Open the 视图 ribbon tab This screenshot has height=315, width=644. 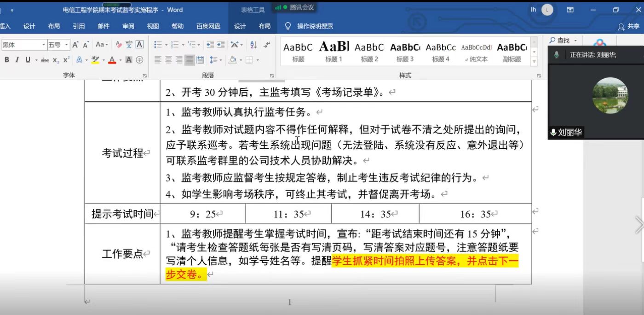coord(153,26)
